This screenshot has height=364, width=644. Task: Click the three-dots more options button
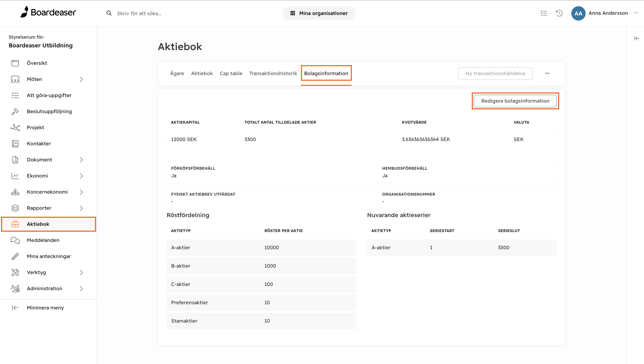547,73
